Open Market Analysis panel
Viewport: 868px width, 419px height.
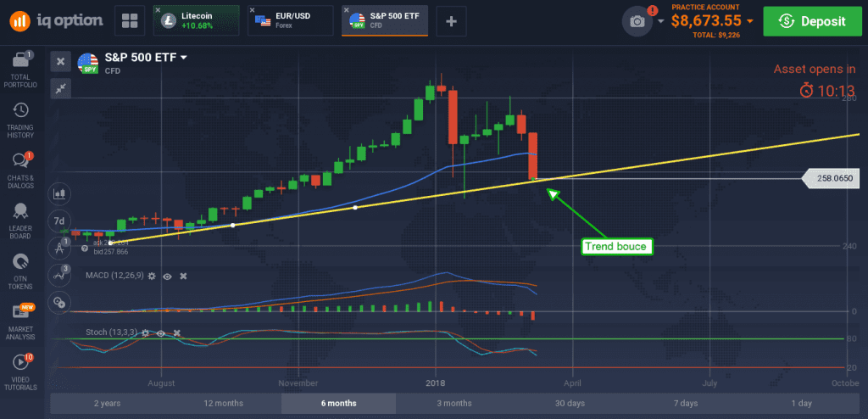20,322
